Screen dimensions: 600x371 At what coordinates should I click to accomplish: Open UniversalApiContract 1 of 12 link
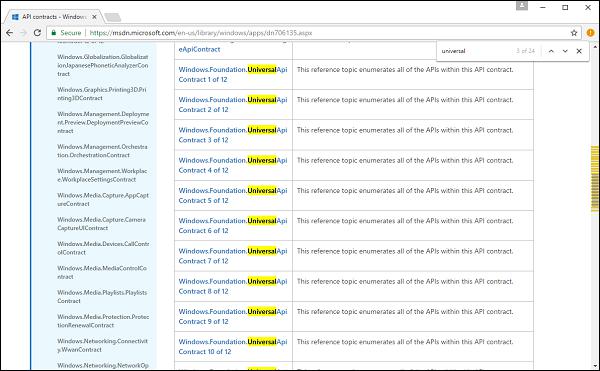pyautogui.click(x=233, y=75)
